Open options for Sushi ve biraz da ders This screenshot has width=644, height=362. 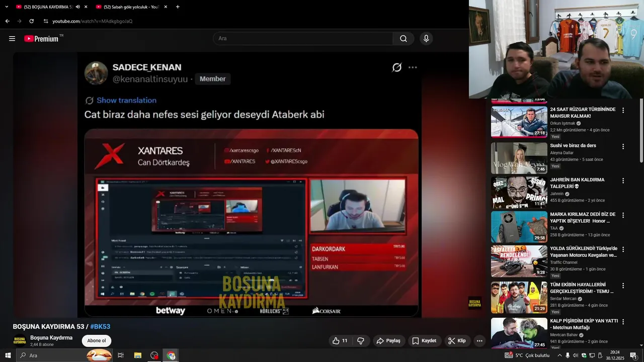623,146
